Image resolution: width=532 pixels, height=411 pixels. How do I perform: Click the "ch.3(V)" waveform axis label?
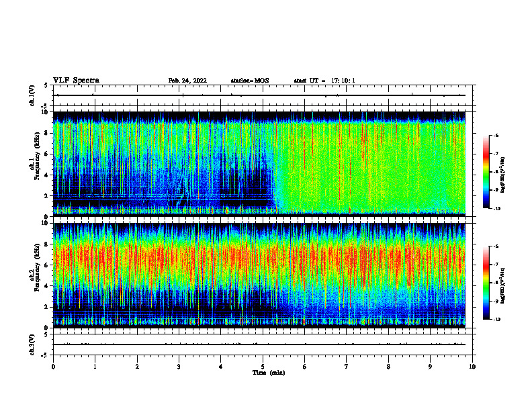[32, 345]
